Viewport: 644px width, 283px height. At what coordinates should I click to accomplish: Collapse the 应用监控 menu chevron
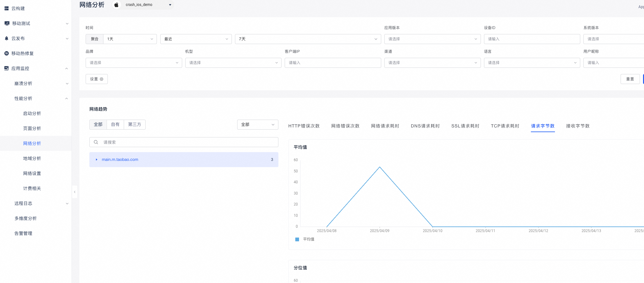coord(67,68)
